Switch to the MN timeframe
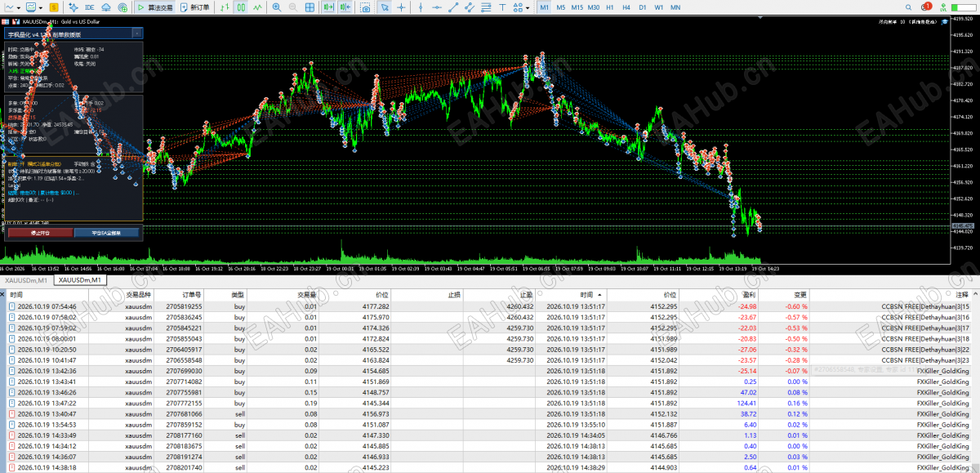Screen dimensions: 980x473 (675, 7)
